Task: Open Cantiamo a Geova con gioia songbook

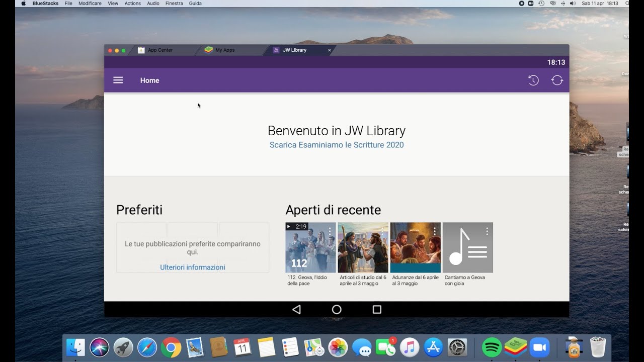Action: click(467, 248)
